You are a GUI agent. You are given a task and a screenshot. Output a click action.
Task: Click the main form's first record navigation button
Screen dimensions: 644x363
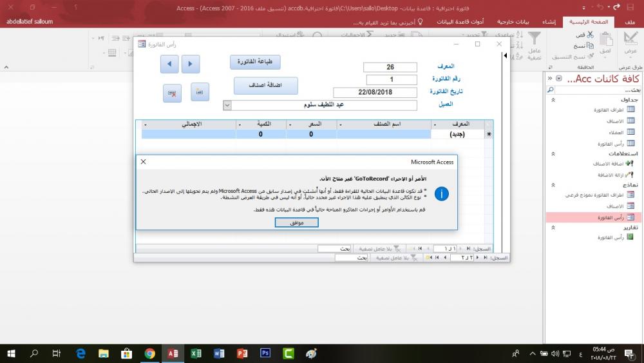[x=486, y=258]
